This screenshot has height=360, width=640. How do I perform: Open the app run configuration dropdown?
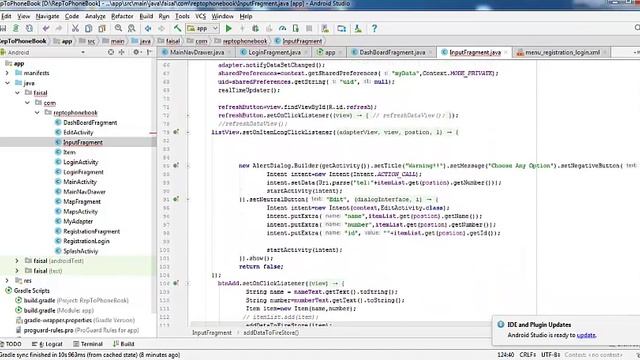(203, 28)
